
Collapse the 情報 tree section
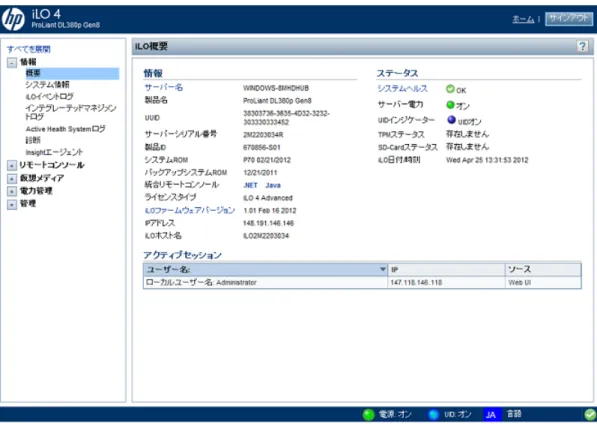pos(12,62)
